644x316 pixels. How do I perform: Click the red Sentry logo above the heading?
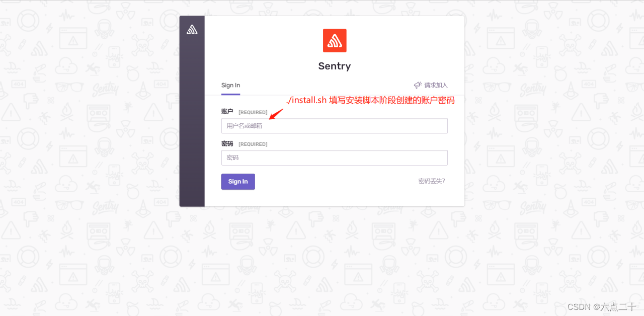(335, 41)
